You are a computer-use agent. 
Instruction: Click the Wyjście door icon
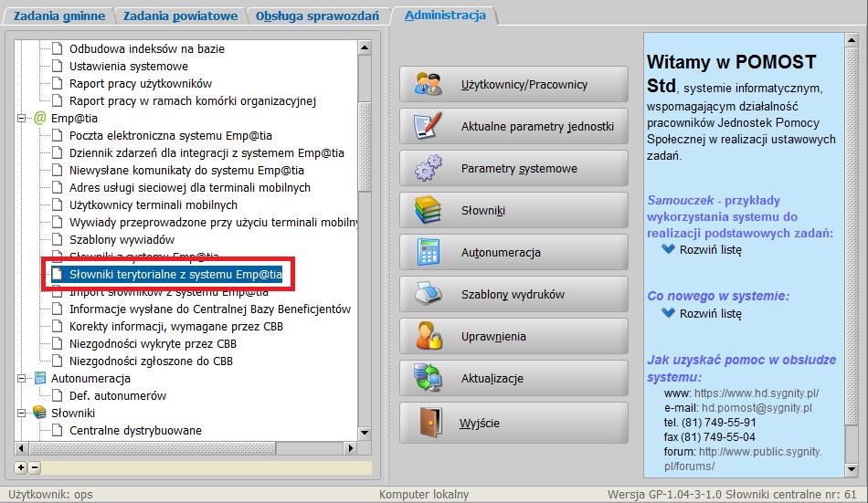click(430, 423)
